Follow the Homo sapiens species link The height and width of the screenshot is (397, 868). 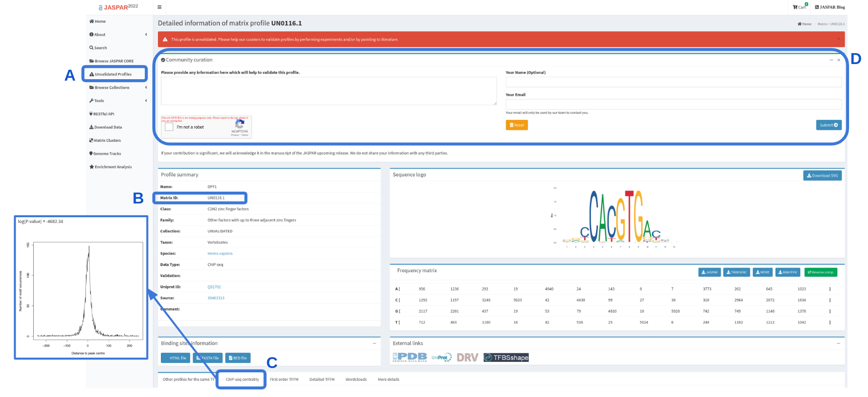220,254
